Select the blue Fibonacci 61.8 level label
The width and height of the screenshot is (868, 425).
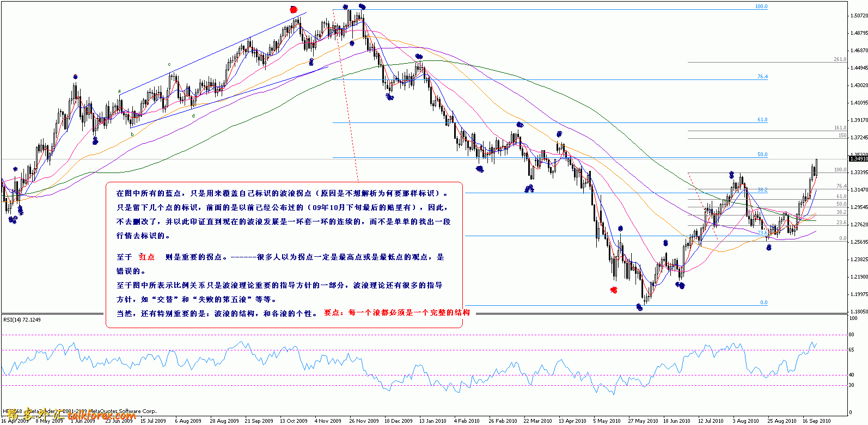coord(762,120)
